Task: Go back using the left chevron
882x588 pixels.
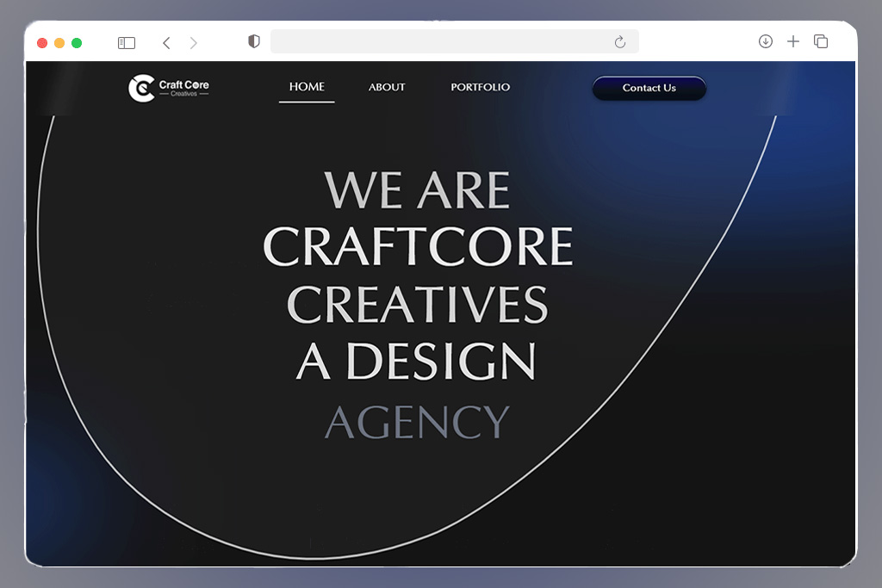Action: click(166, 43)
